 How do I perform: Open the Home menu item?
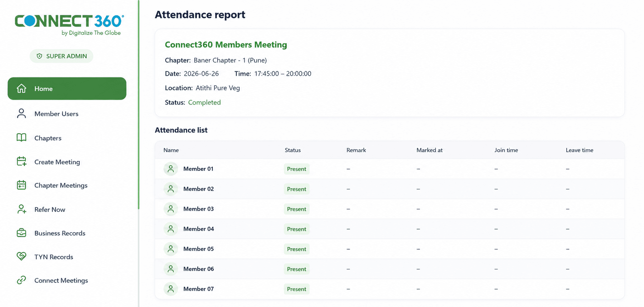tap(67, 89)
